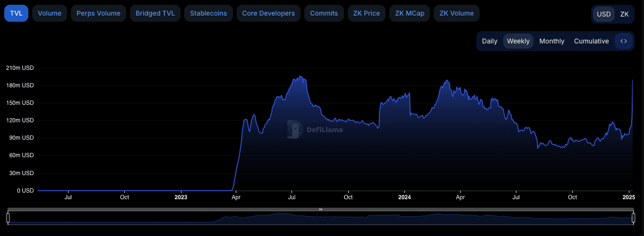This screenshot has width=644, height=236.
Task: Select the TVL metric pill
Action: (x=16, y=13)
